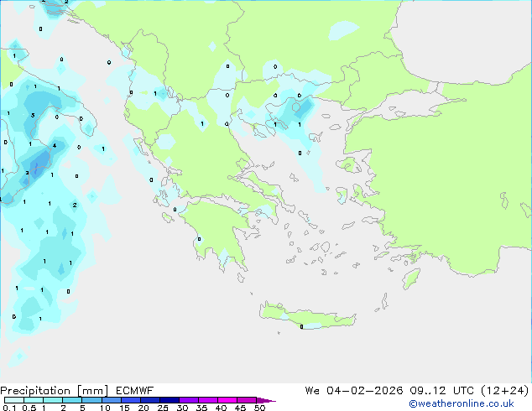
Task: Select the 2–5 mm legend color swatch
Action: [72, 400]
